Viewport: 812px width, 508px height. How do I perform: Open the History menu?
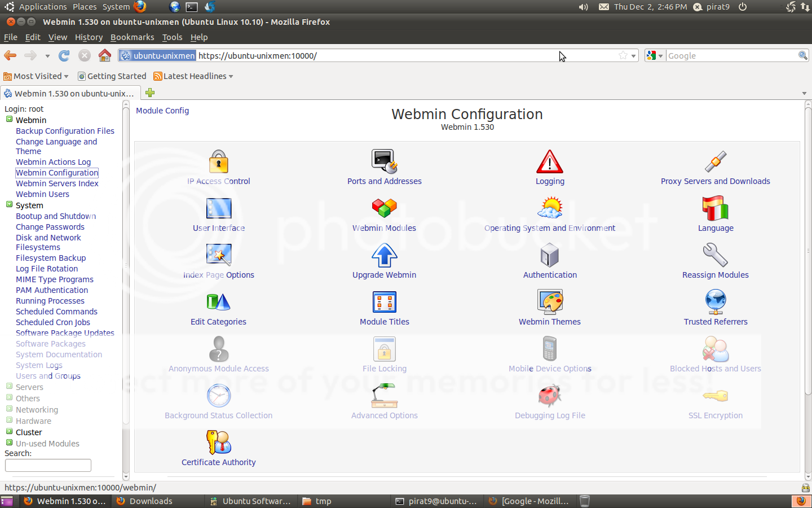[x=89, y=37]
